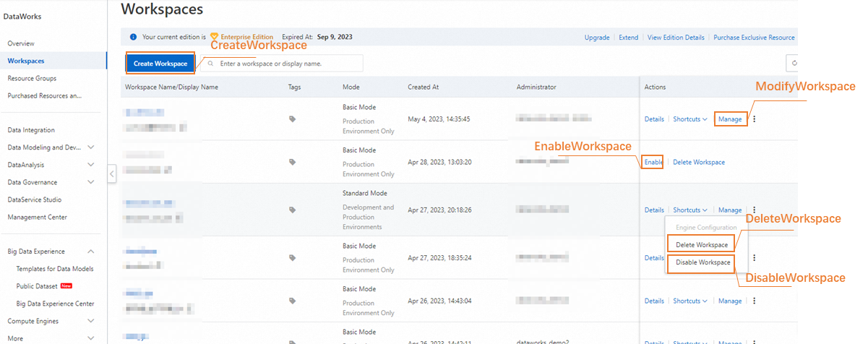Click the Created At column header
The image size is (868, 344).
(423, 87)
